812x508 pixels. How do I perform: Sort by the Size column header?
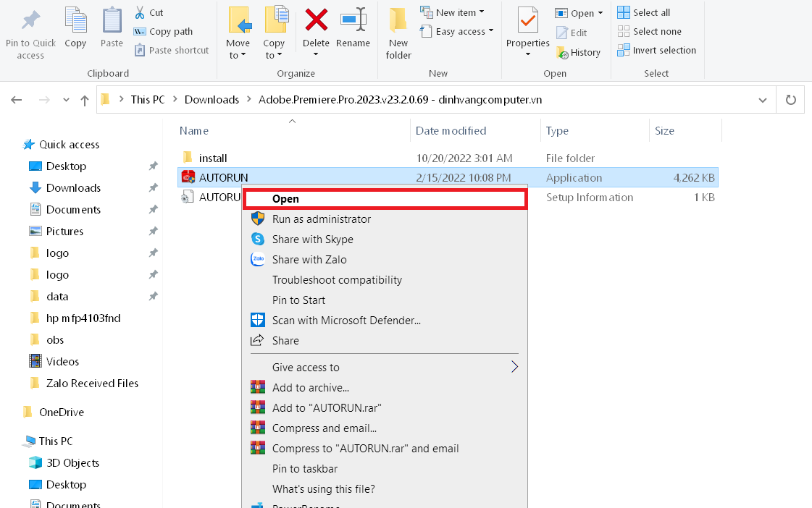(664, 131)
